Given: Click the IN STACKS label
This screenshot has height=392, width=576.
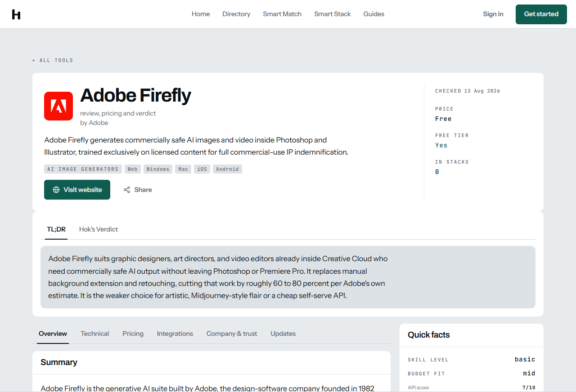Looking at the screenshot, I should click(452, 162).
